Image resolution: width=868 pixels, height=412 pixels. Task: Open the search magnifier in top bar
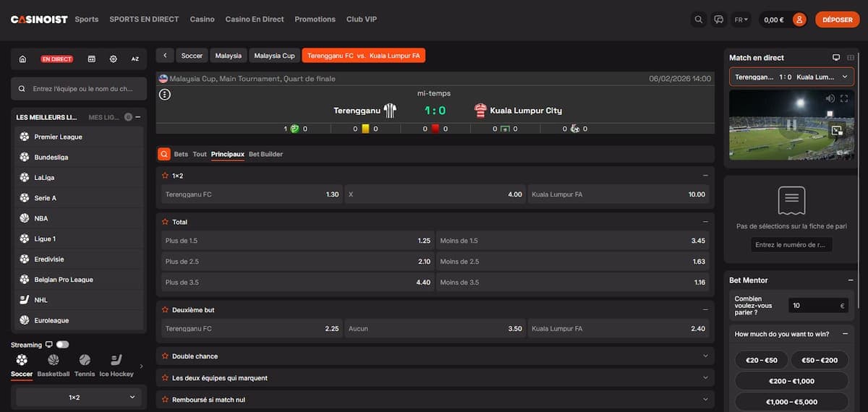tap(698, 20)
